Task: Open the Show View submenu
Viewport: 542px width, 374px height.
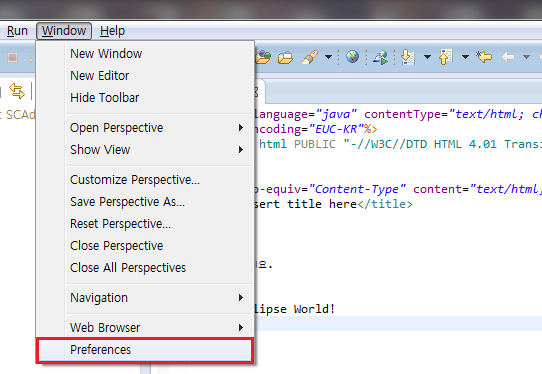Action: [x=145, y=150]
